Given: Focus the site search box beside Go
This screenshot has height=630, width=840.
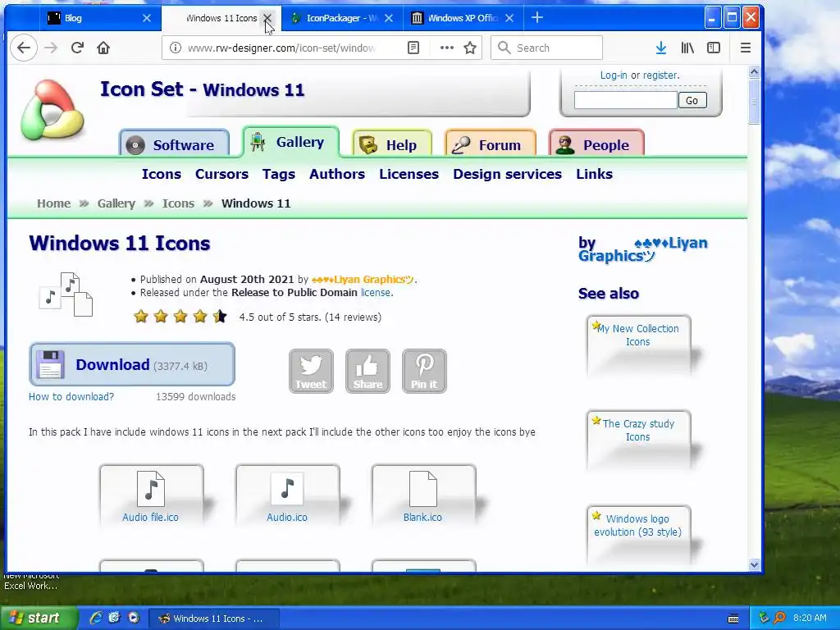Looking at the screenshot, I should 625,100.
